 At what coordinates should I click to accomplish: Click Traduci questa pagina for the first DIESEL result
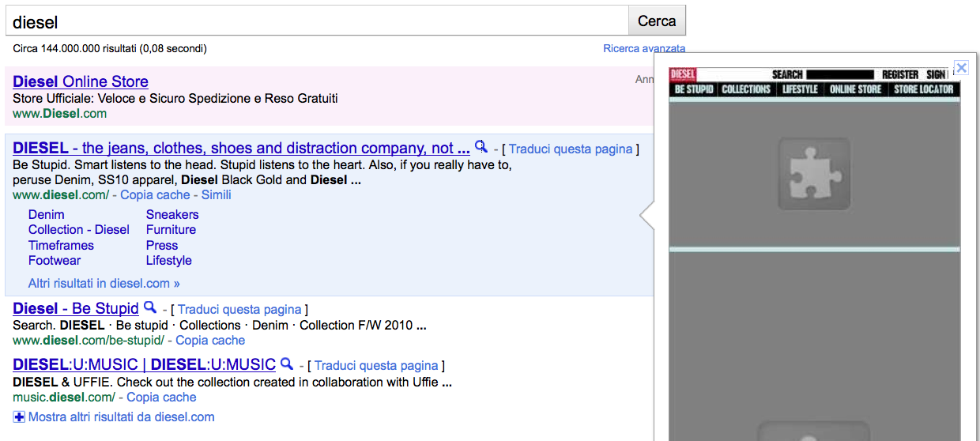click(x=571, y=149)
